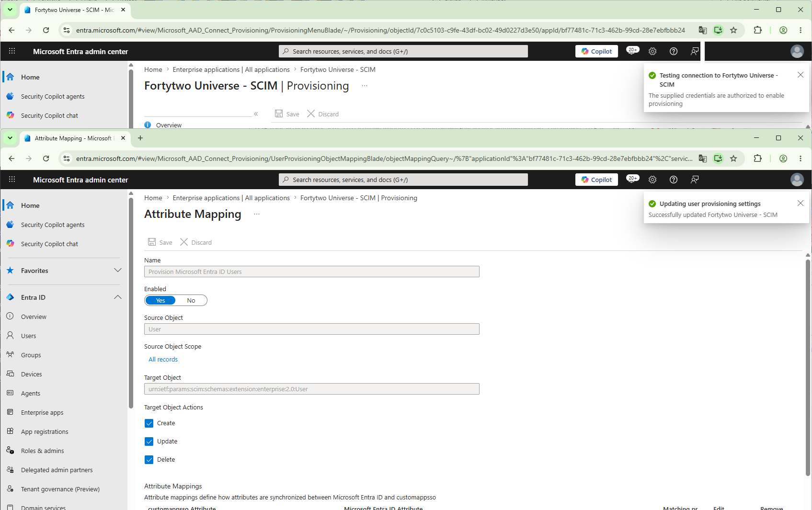Open translate icon in Attribute Mapping address bar
The image size is (812, 510).
click(703, 159)
